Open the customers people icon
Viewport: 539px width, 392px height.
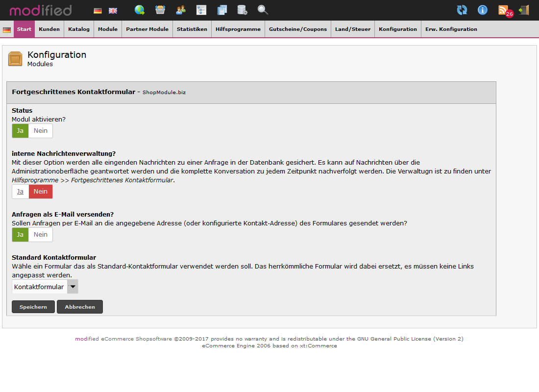(x=181, y=10)
